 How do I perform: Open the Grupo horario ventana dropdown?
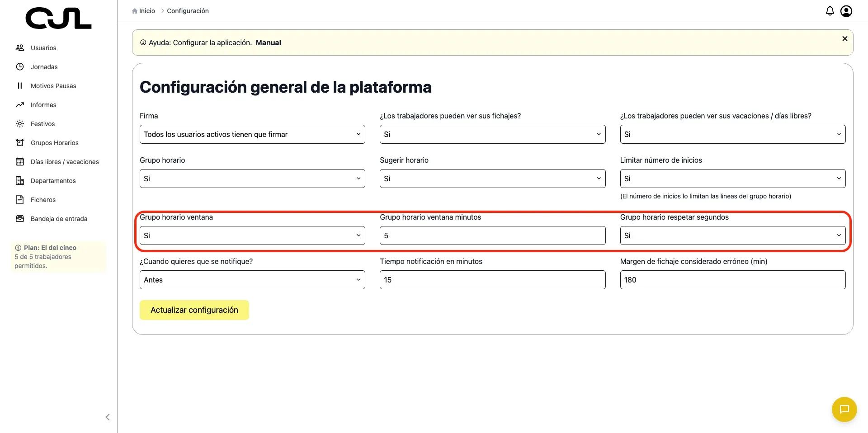point(252,235)
